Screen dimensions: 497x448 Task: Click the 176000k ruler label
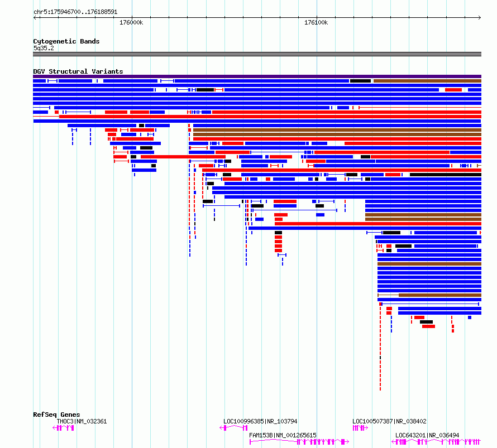[131, 22]
